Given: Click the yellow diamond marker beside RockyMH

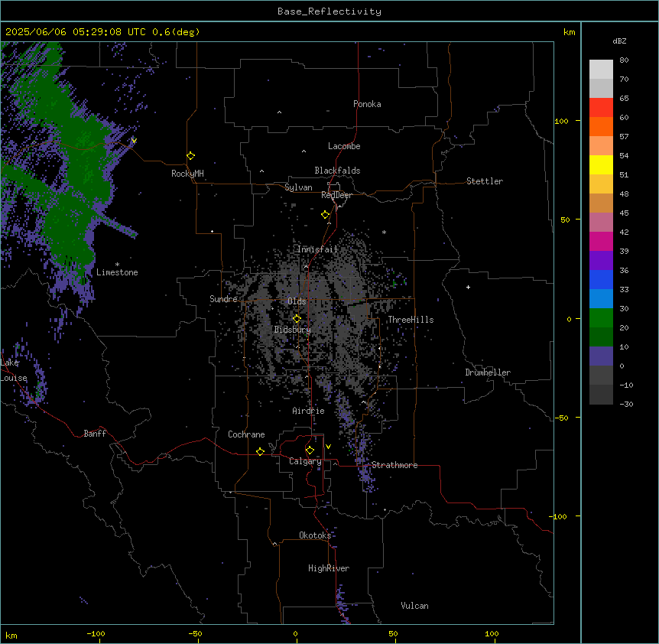Looking at the screenshot, I should (x=191, y=156).
